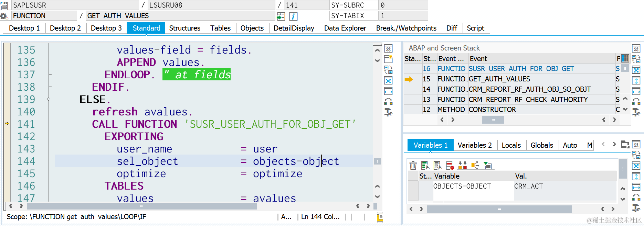Swap the ABAP stack tool

tap(636, 59)
